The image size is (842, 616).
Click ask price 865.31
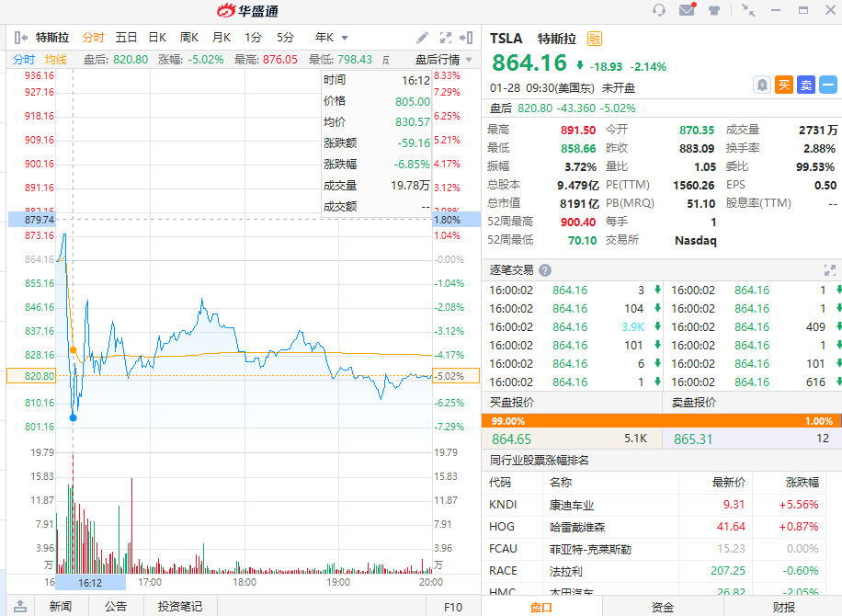[x=693, y=439]
